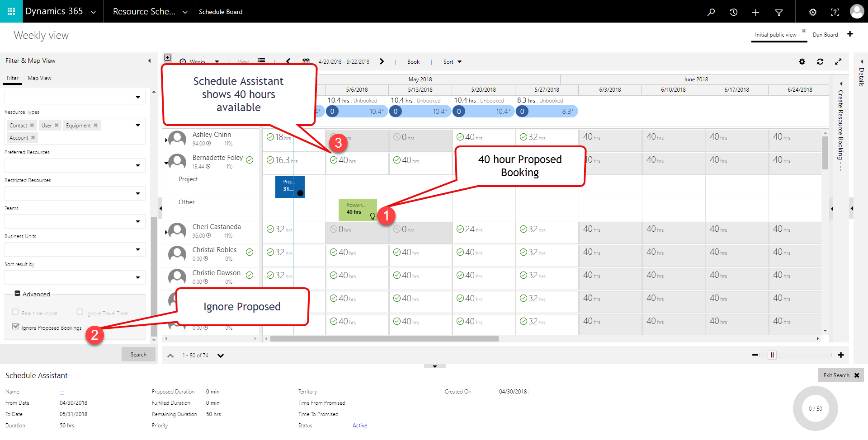Open the schedule board settings gear
The image size is (868, 440).
(x=802, y=61)
